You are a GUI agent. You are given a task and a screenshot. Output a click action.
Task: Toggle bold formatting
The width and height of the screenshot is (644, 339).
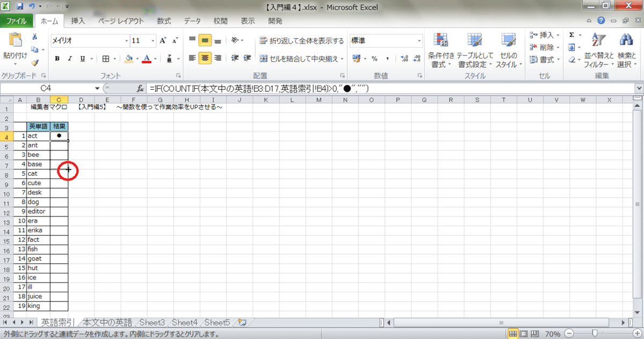click(x=57, y=59)
